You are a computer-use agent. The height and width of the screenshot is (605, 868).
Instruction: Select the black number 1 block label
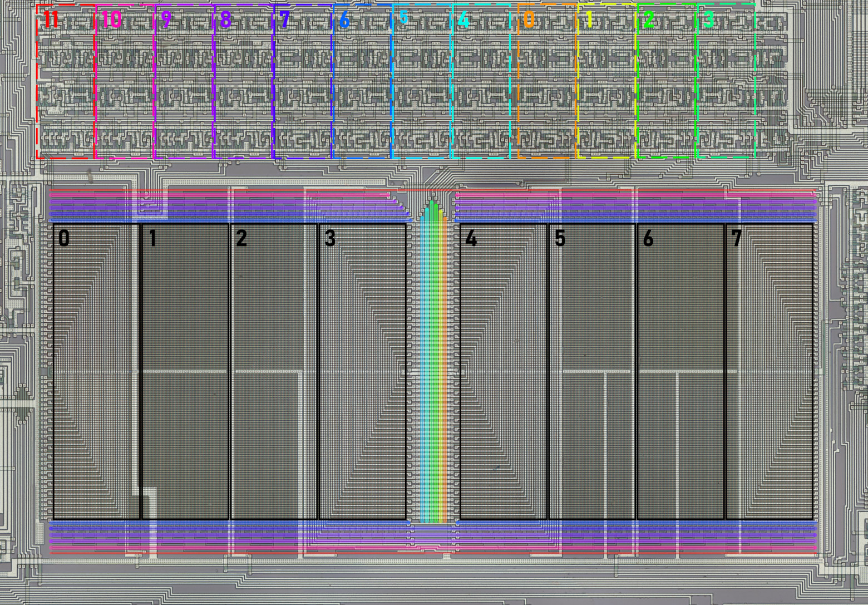[x=152, y=238]
